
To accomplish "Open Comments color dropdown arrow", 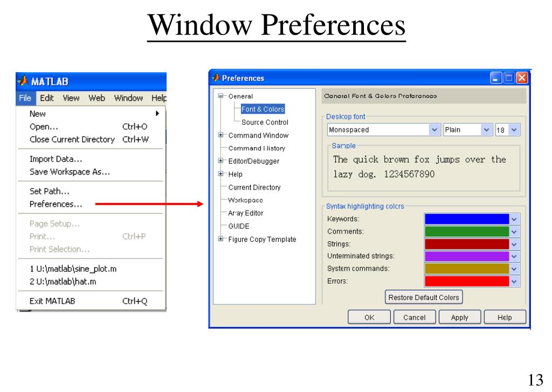I will click(x=514, y=232).
